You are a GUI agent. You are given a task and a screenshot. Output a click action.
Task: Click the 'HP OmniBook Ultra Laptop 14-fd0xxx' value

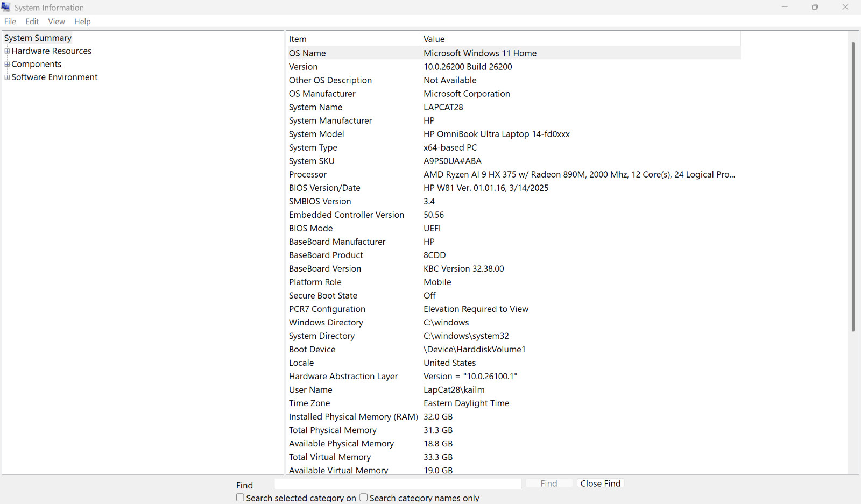click(497, 134)
